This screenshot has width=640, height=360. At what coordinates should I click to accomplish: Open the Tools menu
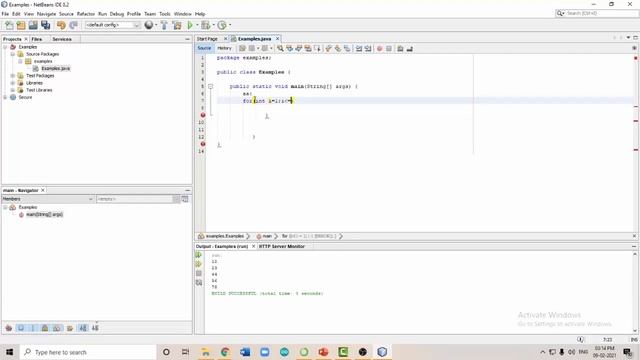tap(164, 14)
